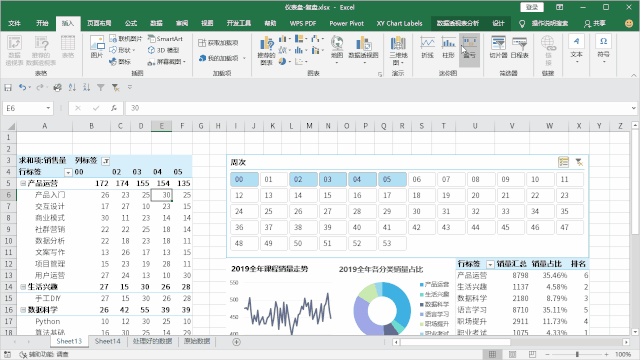Collapse the 数据科学 pivot group
Image resolution: width=640 pixels, height=360 pixels.
pyautogui.click(x=23, y=310)
